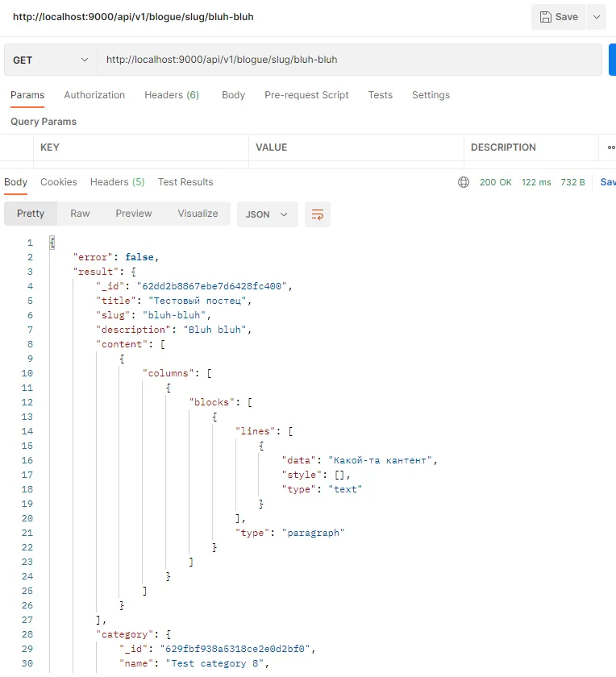
Task: Expand the JSON format dropdown
Action: (x=267, y=214)
